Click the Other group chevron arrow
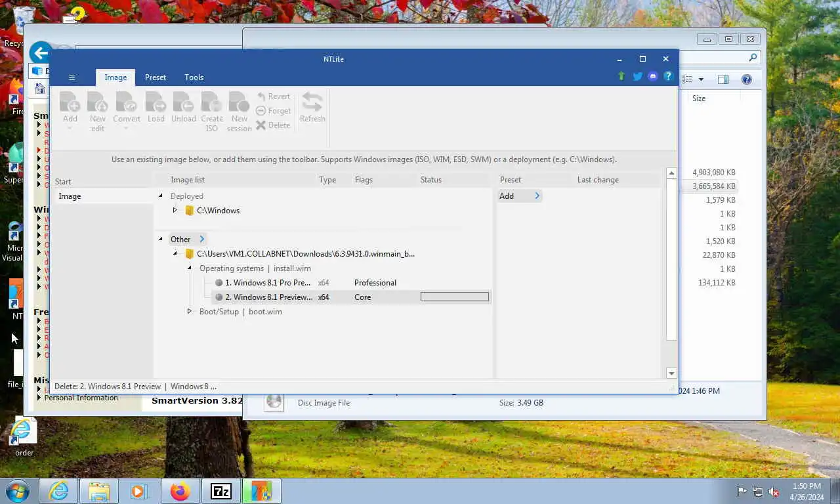 coord(201,239)
